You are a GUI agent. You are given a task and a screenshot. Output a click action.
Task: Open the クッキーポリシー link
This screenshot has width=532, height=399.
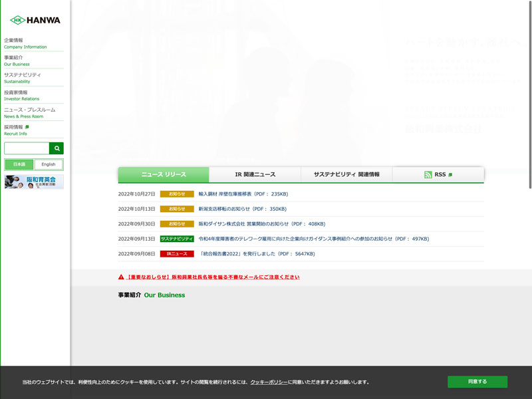click(x=269, y=382)
